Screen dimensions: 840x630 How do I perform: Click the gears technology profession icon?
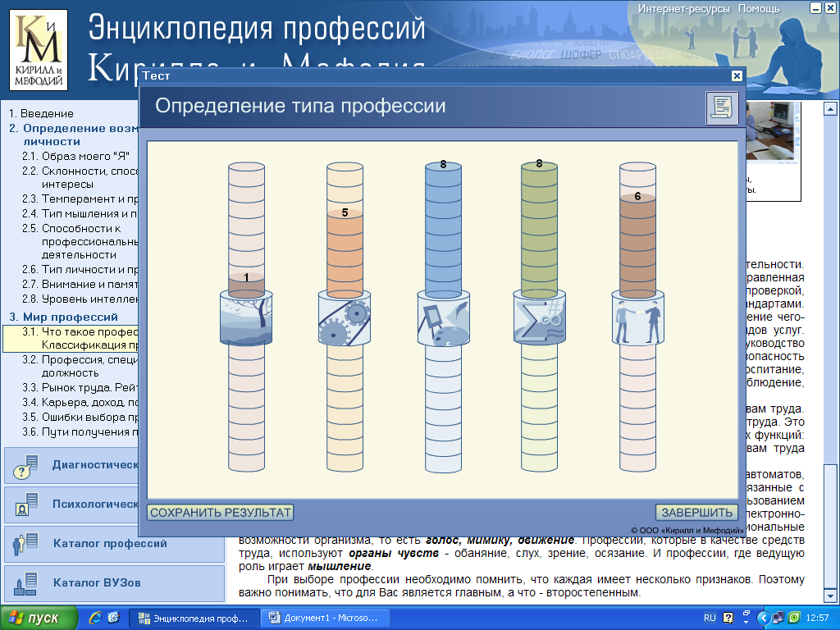[345, 319]
